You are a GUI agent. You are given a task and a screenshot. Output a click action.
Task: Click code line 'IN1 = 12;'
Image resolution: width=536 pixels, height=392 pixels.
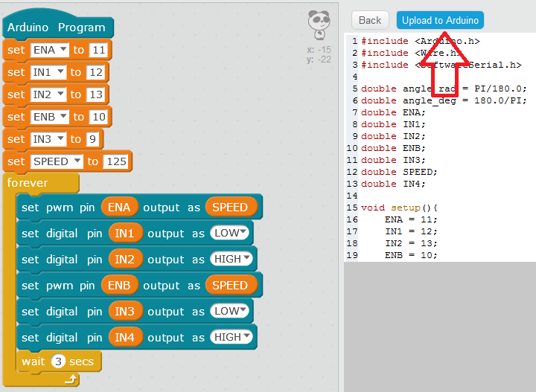411,231
